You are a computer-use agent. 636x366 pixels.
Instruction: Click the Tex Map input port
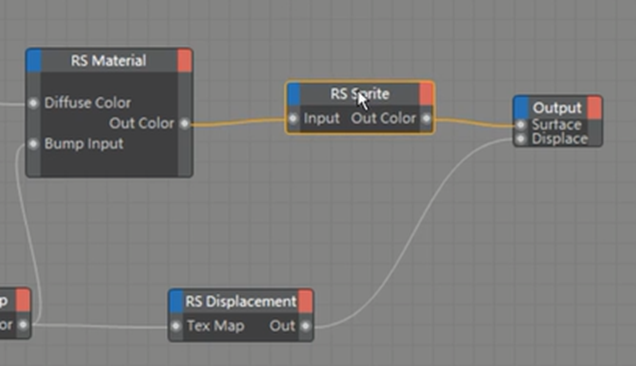point(176,326)
